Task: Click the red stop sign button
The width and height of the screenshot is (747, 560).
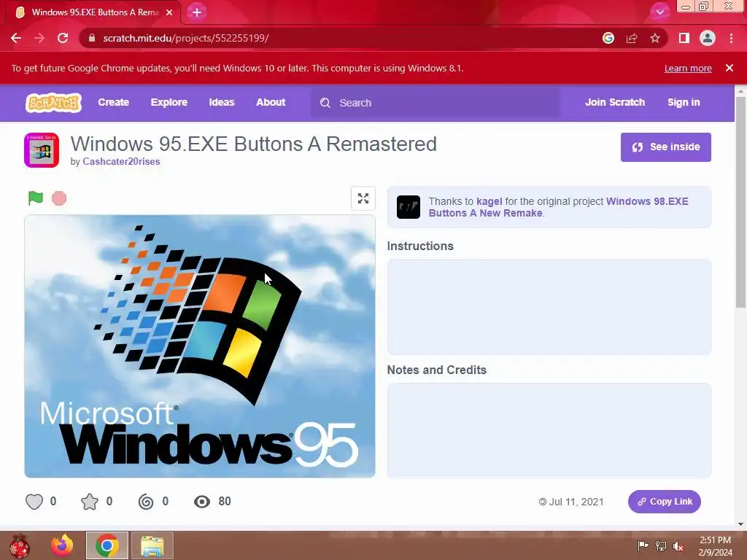Action: click(x=59, y=198)
